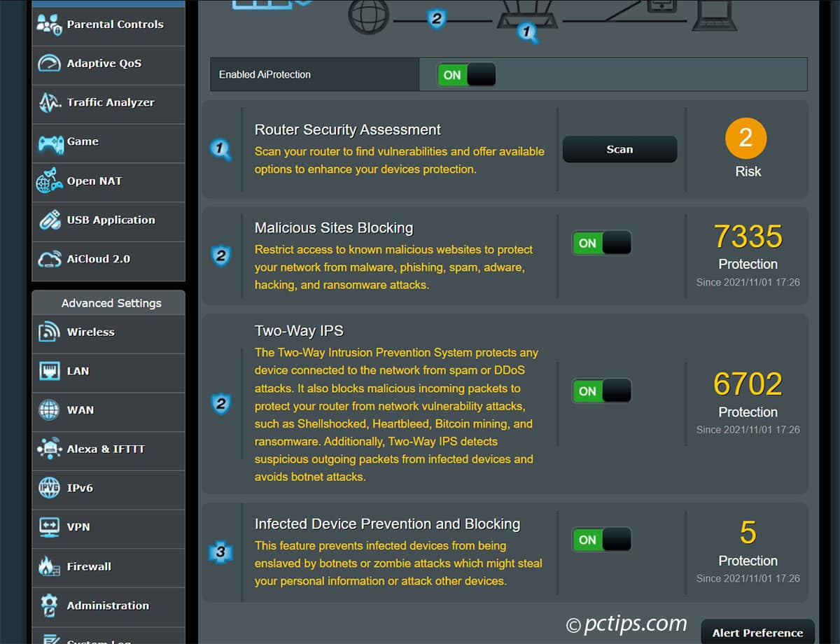Select the Adaptive QoS icon
This screenshot has width=840, height=644.
click(x=49, y=64)
